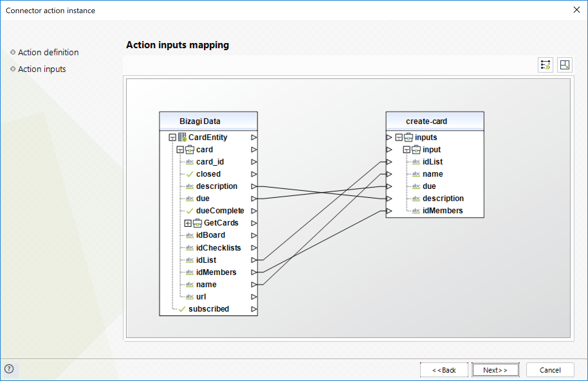This screenshot has width=588, height=381.
Task: Click the output arrow of subscribed
Action: click(254, 309)
